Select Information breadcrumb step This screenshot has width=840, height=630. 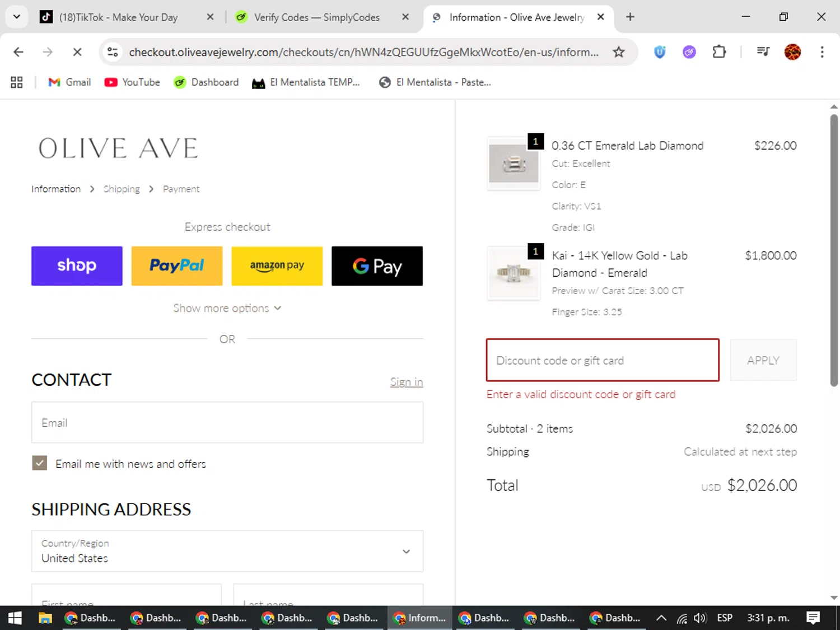click(56, 189)
